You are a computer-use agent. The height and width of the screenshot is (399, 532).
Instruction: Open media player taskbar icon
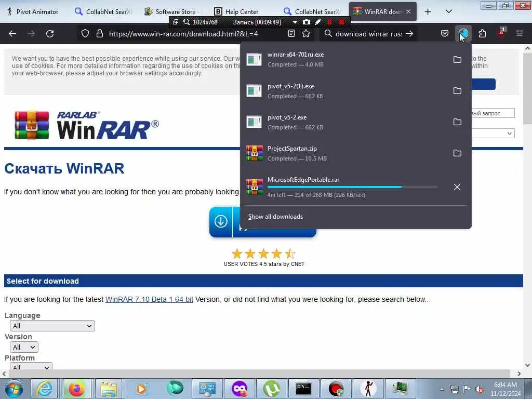coord(141,389)
